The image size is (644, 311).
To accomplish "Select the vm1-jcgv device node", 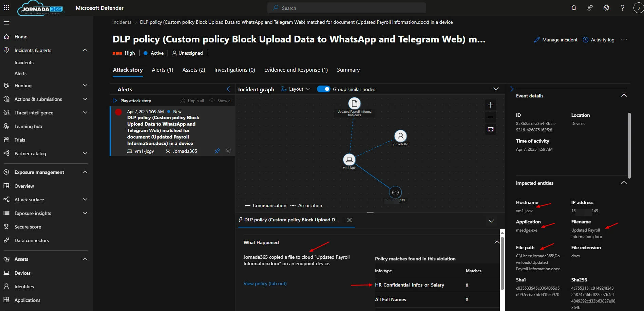I will click(x=349, y=160).
